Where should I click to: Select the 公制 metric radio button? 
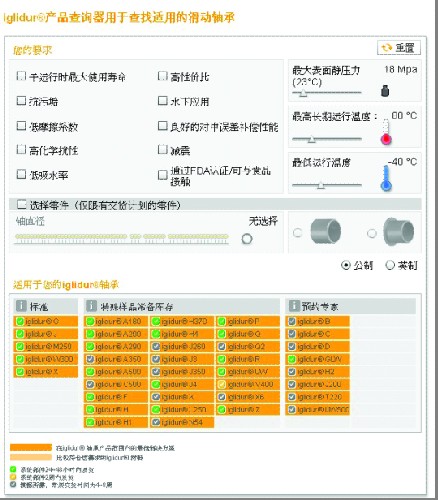(x=346, y=265)
